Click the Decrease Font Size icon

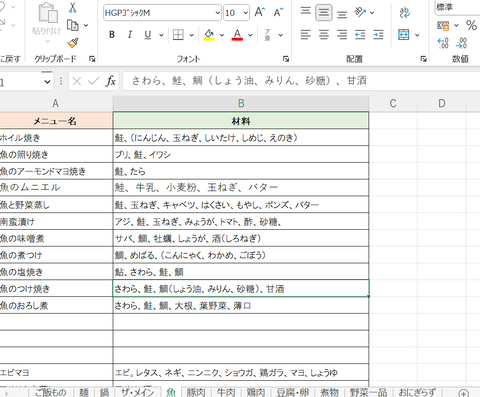tap(278, 12)
